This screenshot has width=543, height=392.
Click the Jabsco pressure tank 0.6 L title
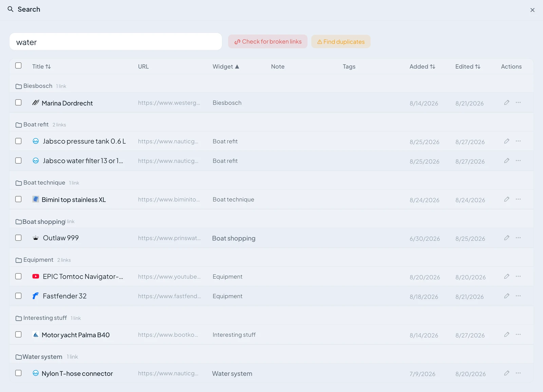coord(84,141)
